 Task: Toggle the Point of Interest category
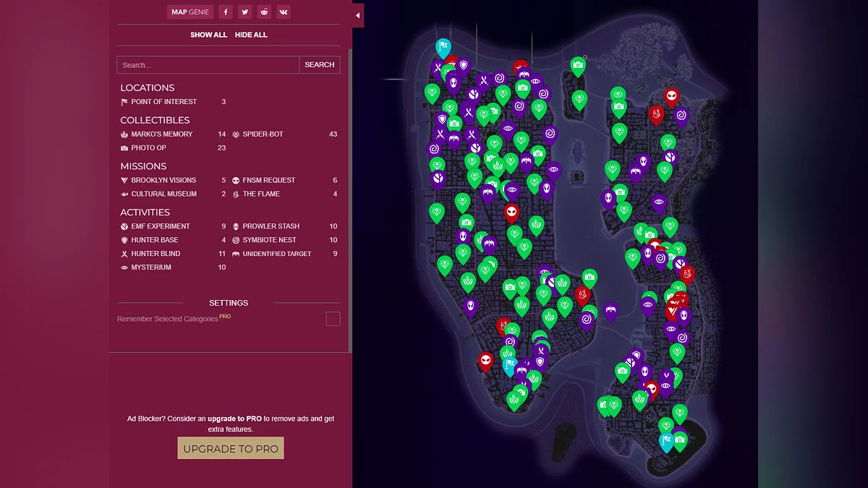pyautogui.click(x=174, y=102)
